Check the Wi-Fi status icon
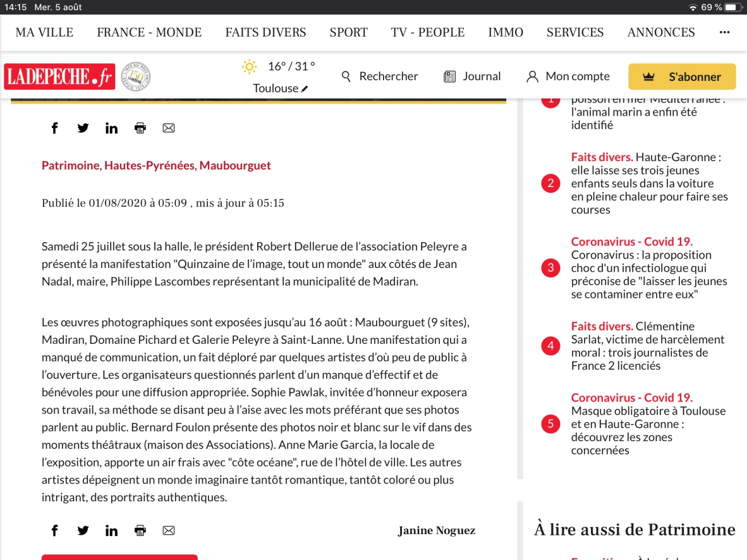747x560 pixels. pos(693,7)
